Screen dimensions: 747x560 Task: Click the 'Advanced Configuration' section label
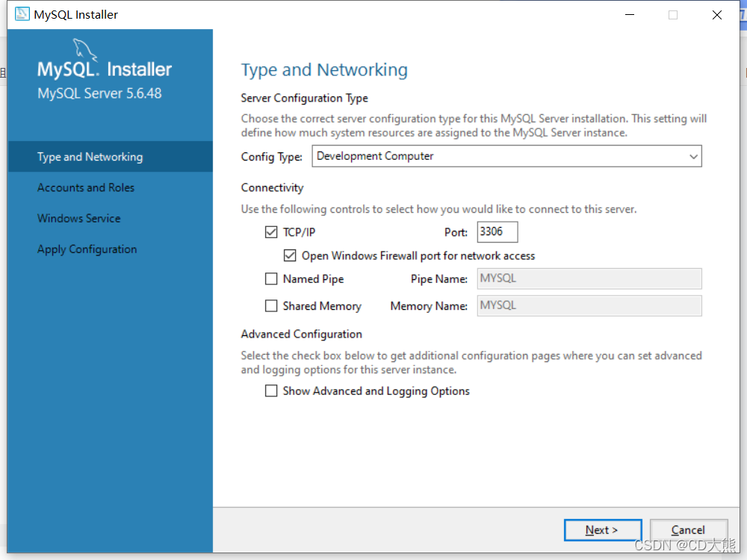[x=302, y=335]
